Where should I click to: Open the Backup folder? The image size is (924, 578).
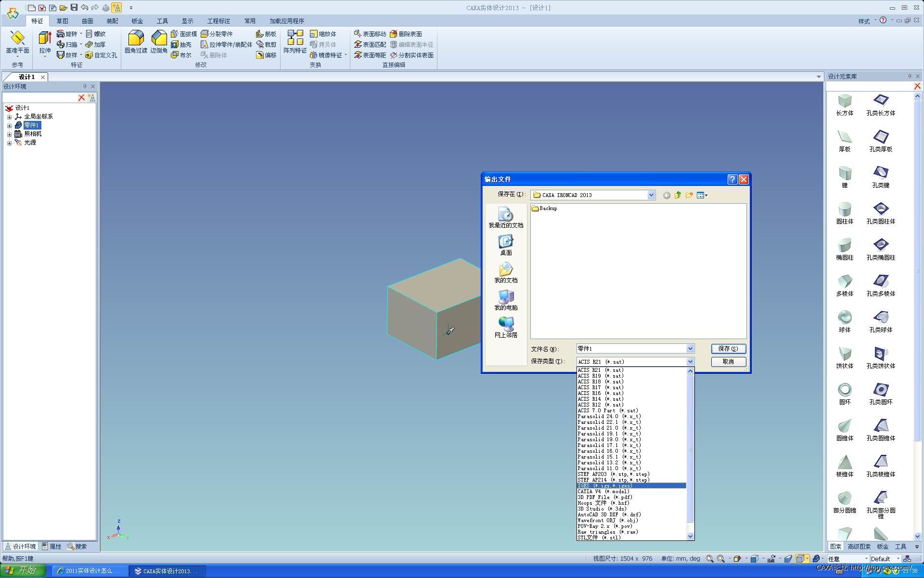point(544,208)
